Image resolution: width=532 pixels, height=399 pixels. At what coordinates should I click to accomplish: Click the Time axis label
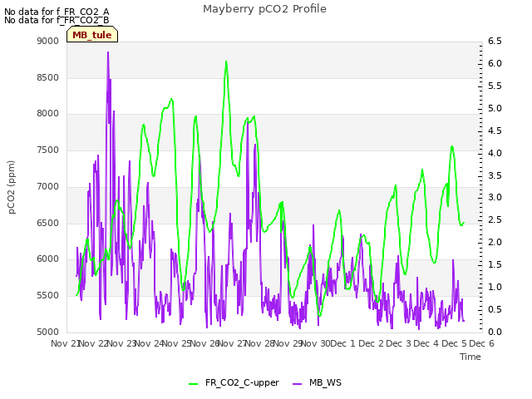pyautogui.click(x=470, y=357)
